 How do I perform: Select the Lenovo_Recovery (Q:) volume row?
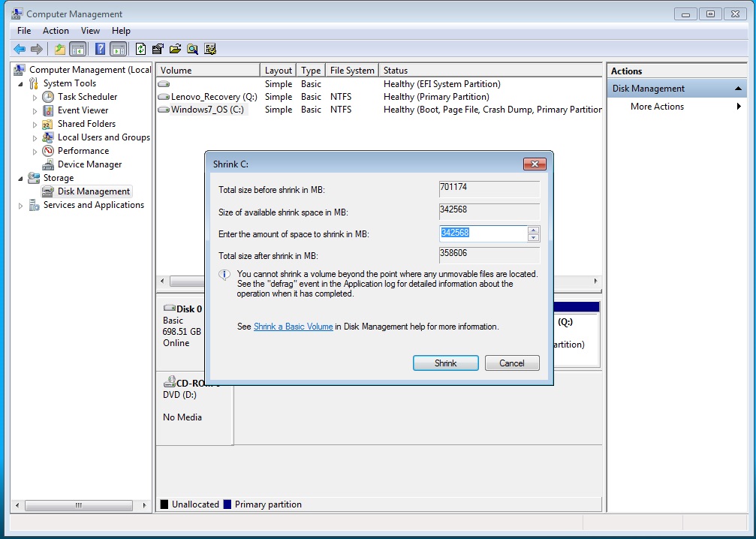click(x=379, y=96)
